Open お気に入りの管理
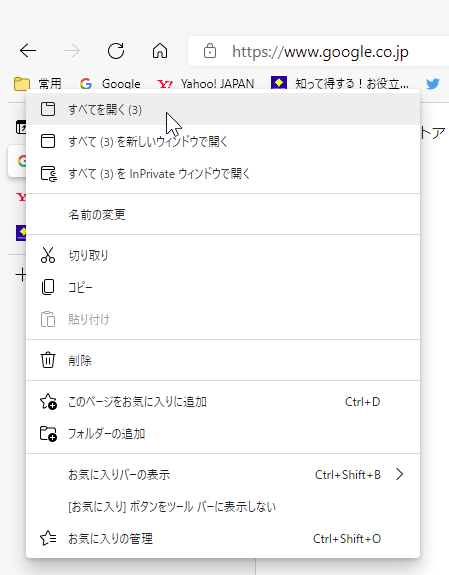Viewport: 449px width, 575px height. click(x=223, y=538)
